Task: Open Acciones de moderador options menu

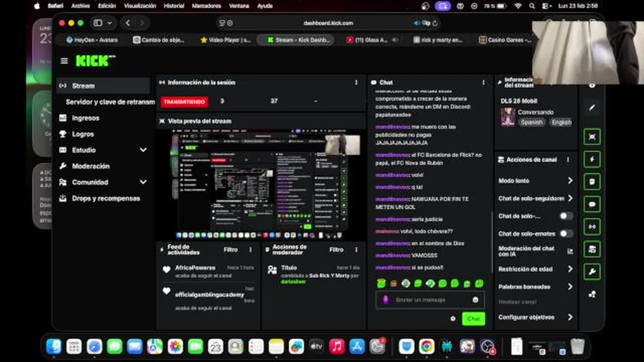Action: click(x=356, y=249)
